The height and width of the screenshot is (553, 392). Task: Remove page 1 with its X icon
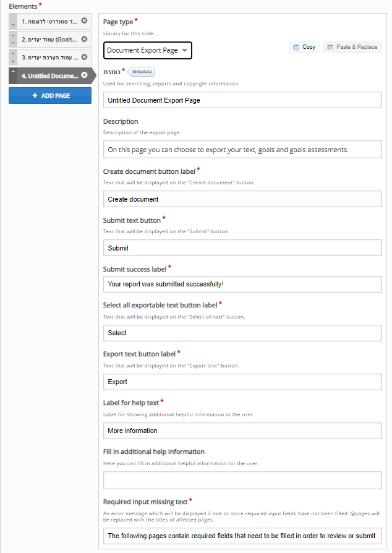coord(84,21)
